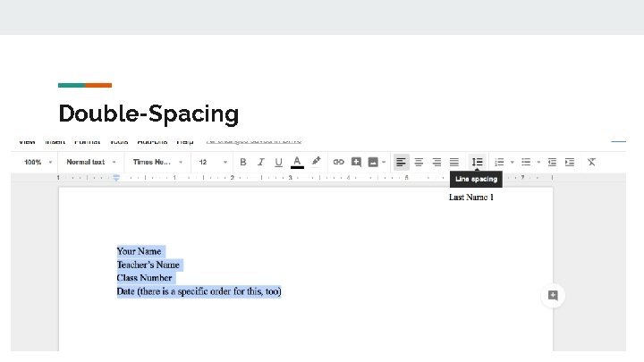Click the 'Double-Spacing' slide title
The height and width of the screenshot is (362, 644).
coord(148,114)
